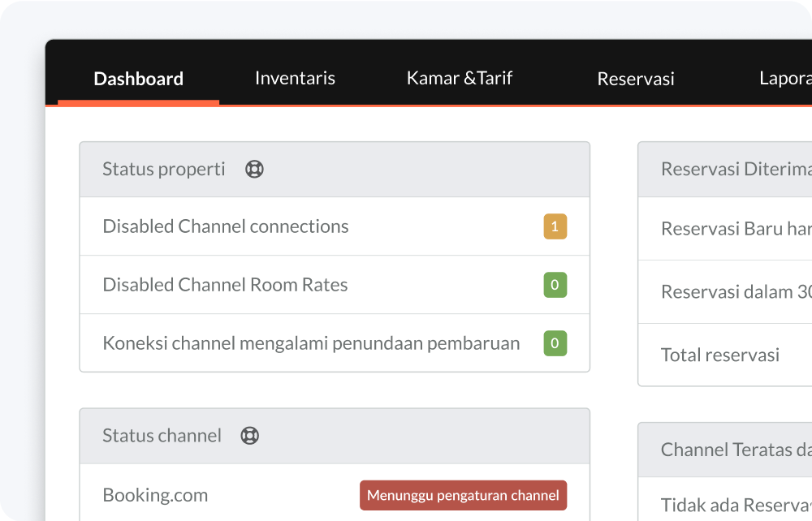Image resolution: width=812 pixels, height=521 pixels.
Task: Click the Status channel panel title
Action: 162,436
